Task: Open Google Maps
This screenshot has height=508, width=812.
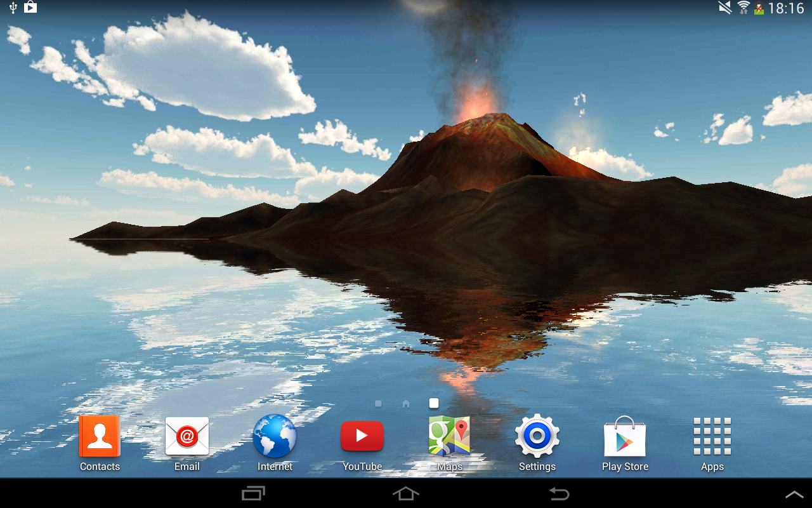Action: pyautogui.click(x=450, y=436)
